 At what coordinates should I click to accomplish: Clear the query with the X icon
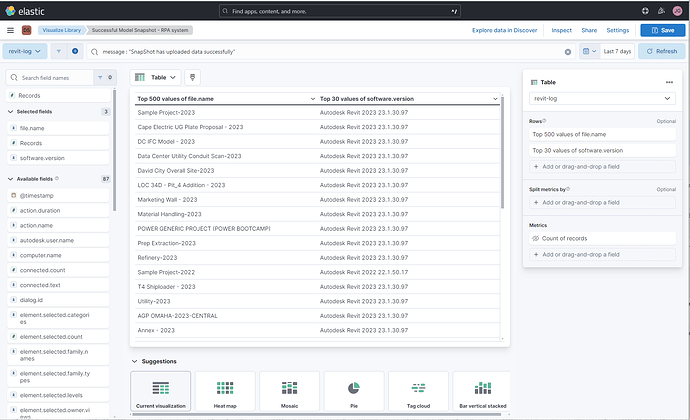click(568, 52)
